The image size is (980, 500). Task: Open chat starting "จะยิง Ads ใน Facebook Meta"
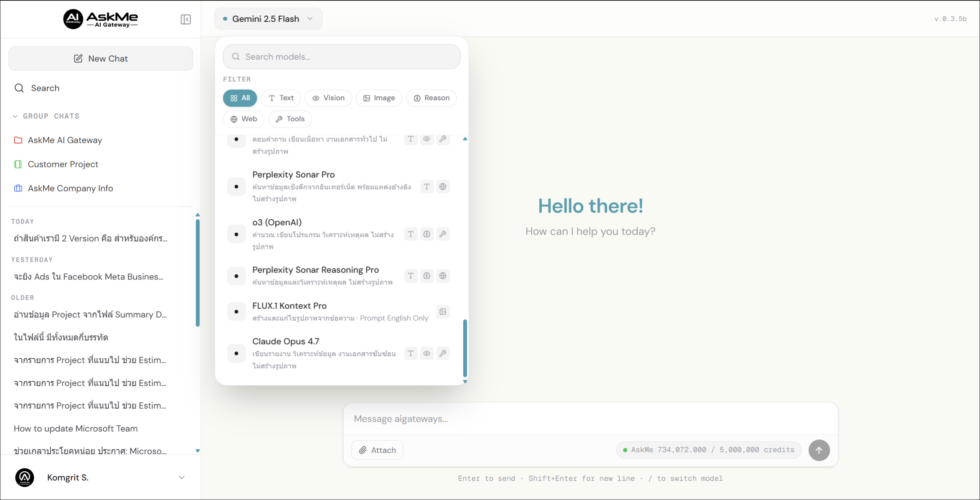click(88, 277)
